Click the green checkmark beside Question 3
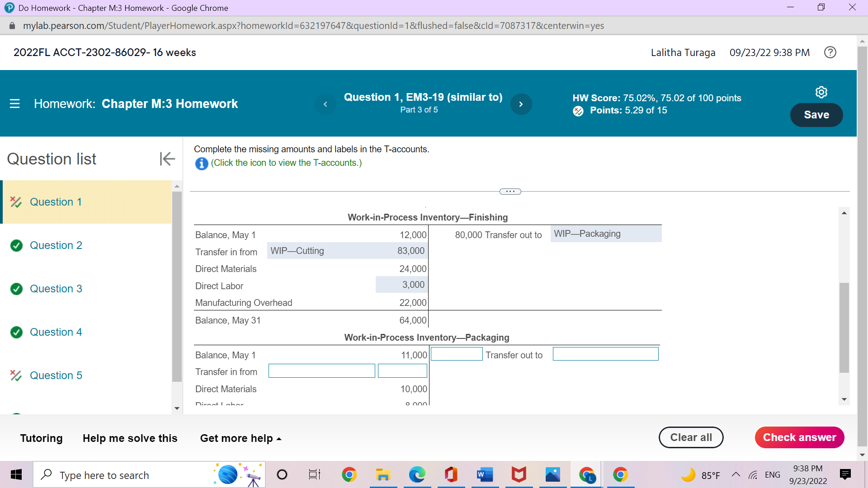This screenshot has width=868, height=488. pyautogui.click(x=16, y=289)
